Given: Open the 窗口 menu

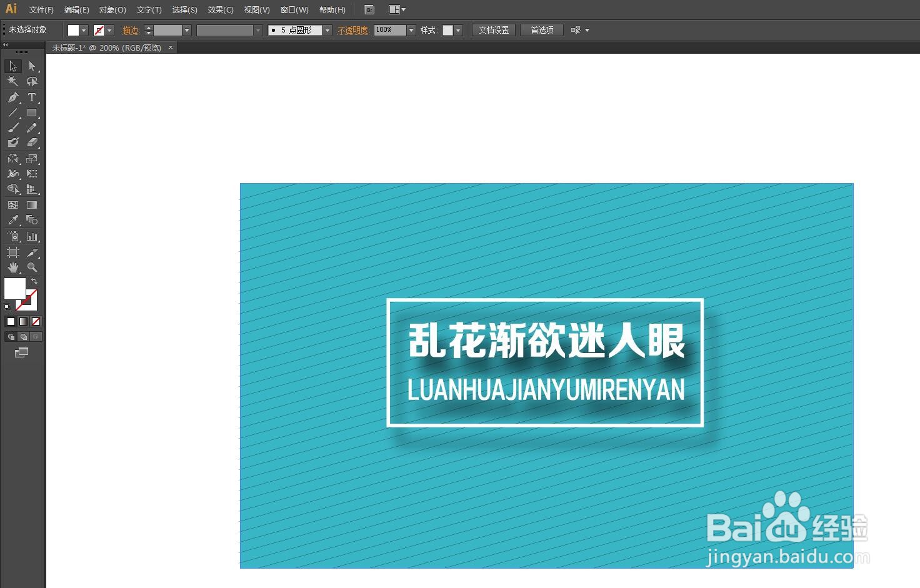Looking at the screenshot, I should click(294, 9).
